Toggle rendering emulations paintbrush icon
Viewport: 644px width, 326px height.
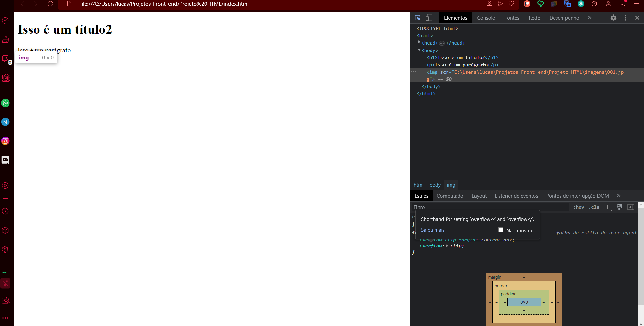click(x=619, y=207)
